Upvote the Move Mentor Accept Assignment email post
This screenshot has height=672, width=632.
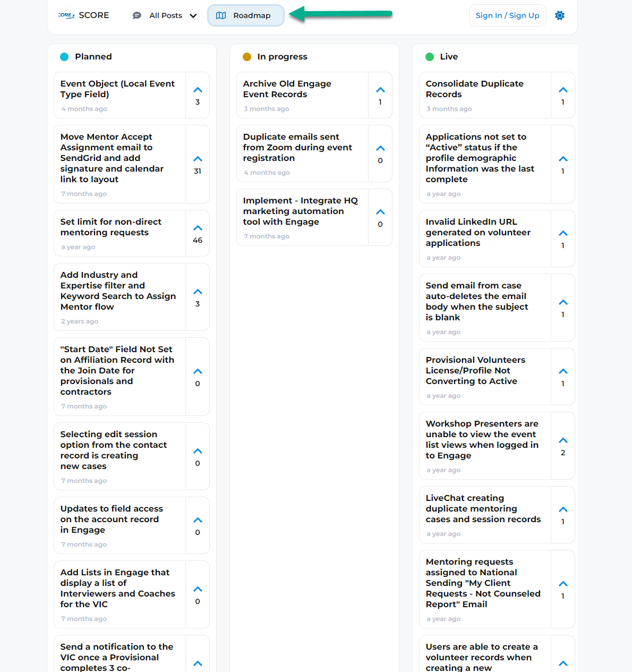(198, 159)
